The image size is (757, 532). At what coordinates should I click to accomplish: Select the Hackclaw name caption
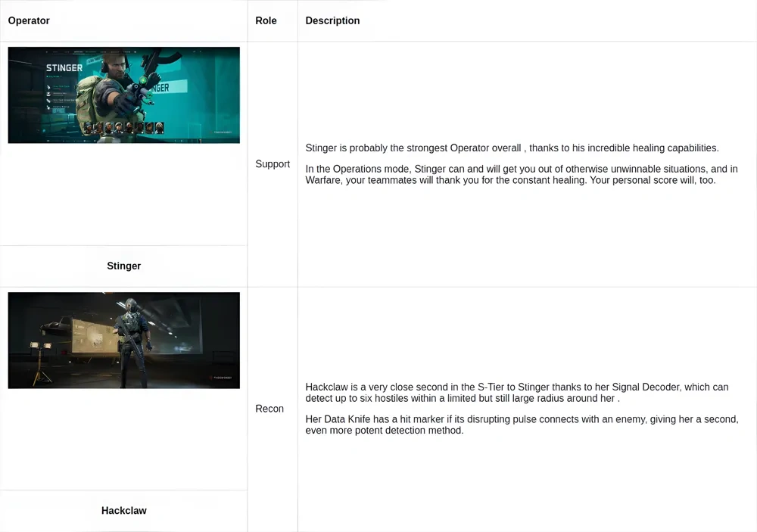coord(123,511)
